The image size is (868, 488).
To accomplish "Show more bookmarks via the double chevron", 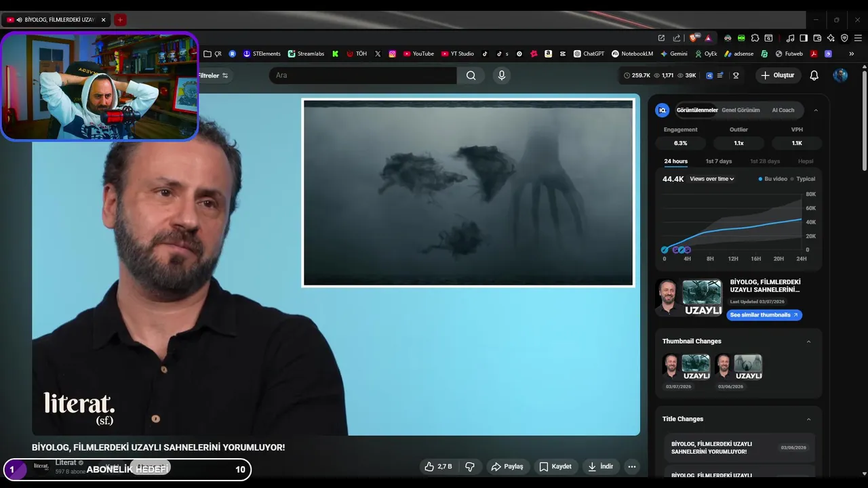I will pos(852,54).
